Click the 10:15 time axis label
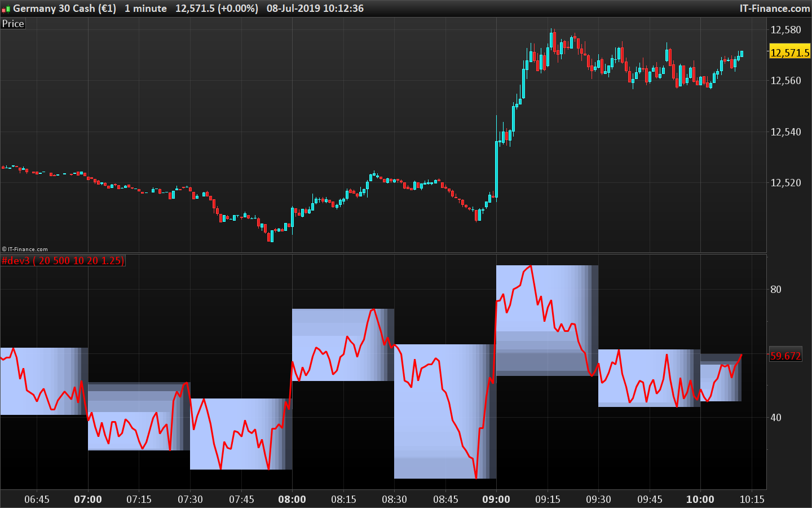This screenshot has height=508, width=812. pyautogui.click(x=752, y=500)
